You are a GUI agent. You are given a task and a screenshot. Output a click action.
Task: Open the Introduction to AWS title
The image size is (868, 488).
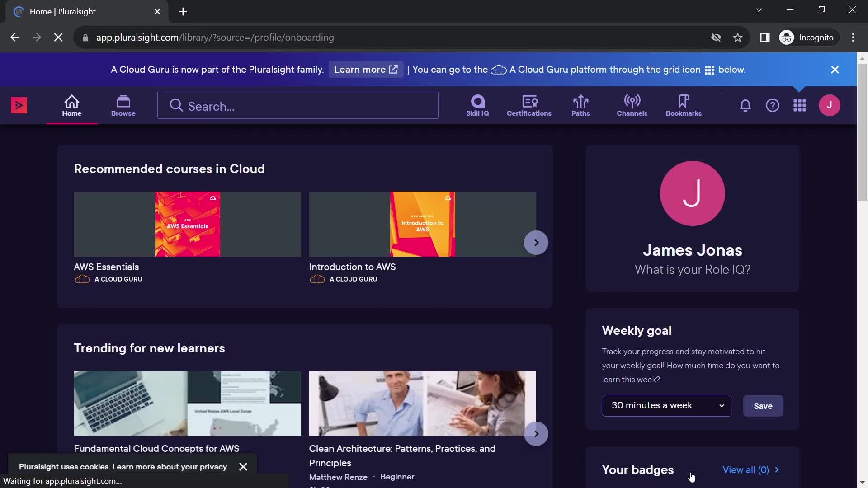(352, 267)
